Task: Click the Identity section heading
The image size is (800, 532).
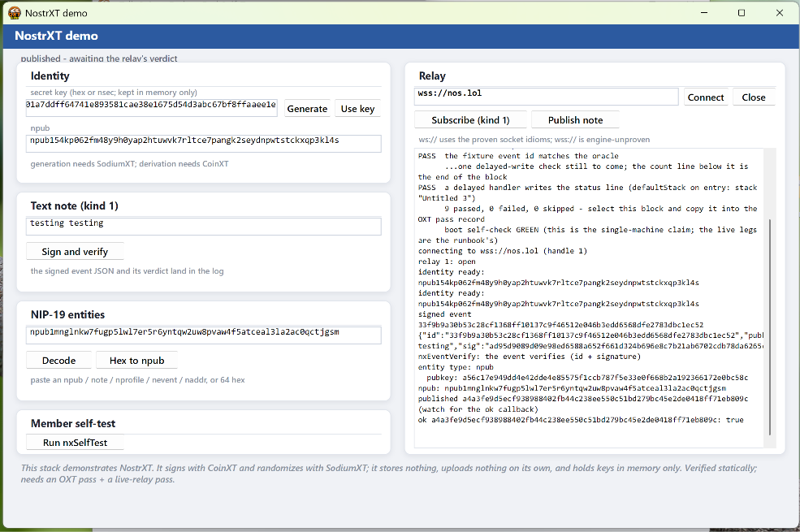Action: [50, 76]
